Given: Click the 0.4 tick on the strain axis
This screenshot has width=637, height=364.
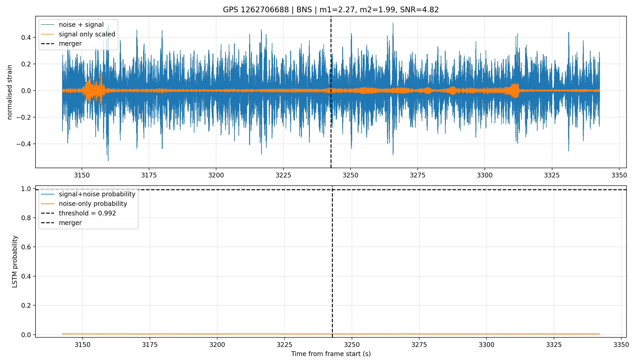Looking at the screenshot, I should tap(26, 38).
